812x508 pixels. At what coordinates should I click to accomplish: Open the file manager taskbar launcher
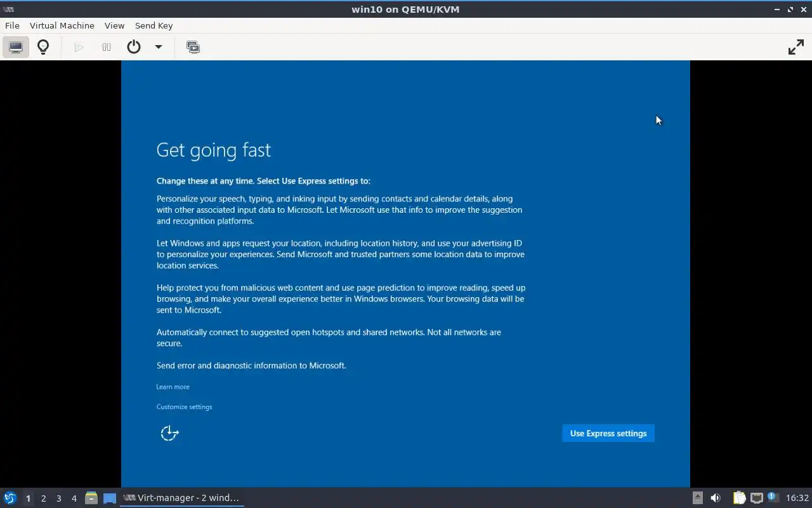coord(91,498)
